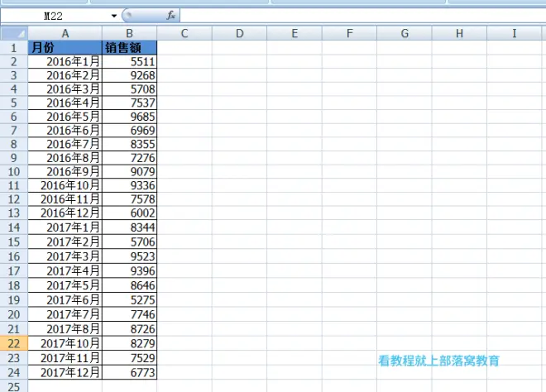
Task: Click the fx Insert Function icon
Action: click(170, 16)
